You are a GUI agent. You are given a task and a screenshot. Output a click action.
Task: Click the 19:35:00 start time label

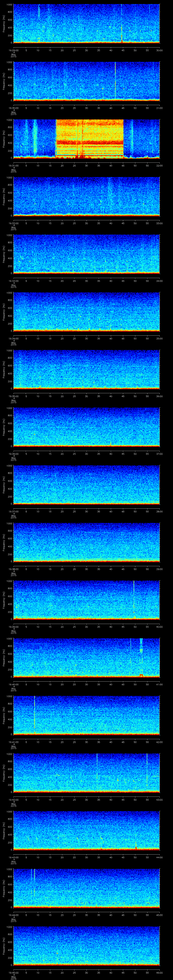tap(13, 396)
